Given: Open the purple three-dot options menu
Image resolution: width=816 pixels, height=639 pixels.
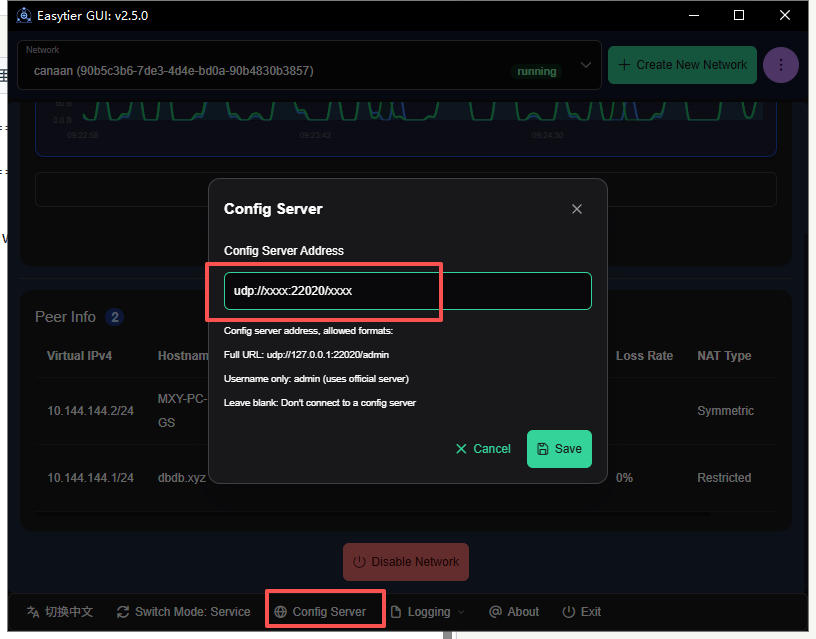Looking at the screenshot, I should tap(780, 65).
